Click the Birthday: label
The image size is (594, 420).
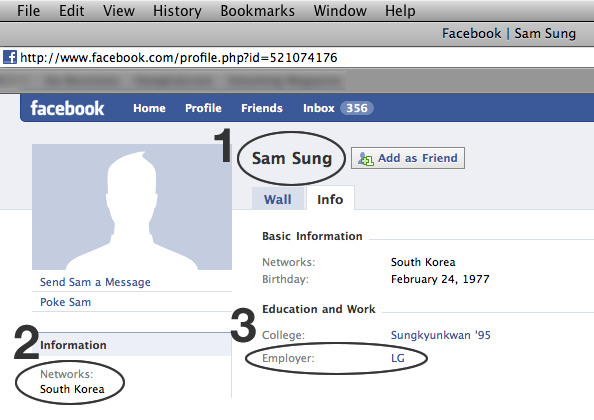[285, 279]
